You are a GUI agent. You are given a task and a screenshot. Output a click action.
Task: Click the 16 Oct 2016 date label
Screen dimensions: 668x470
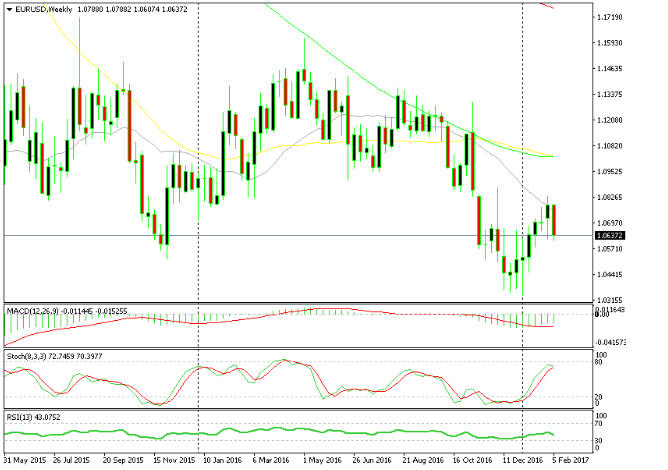(472, 460)
